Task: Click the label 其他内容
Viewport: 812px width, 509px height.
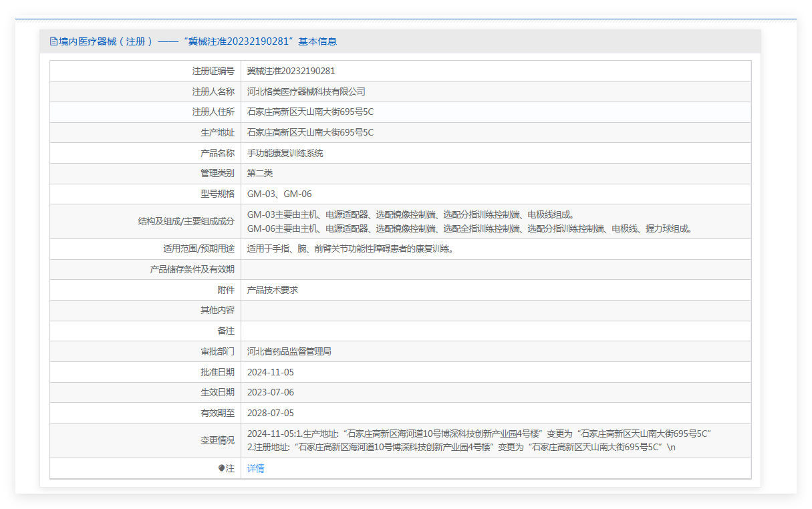Action: click(x=218, y=311)
